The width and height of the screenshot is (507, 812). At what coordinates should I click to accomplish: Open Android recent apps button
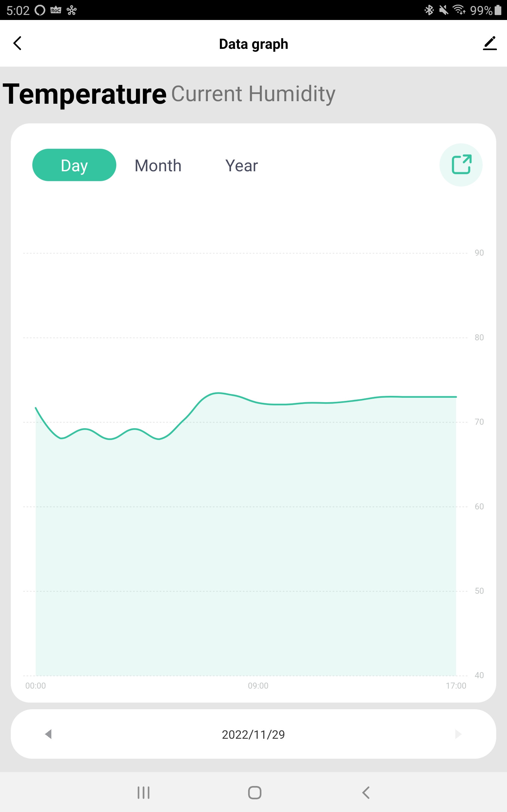coord(144,793)
